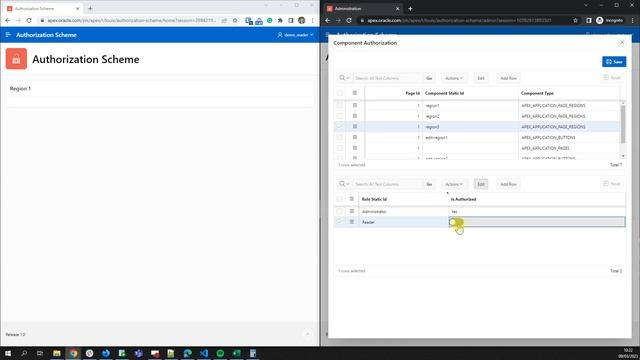The image size is (640, 360).
Task: Click the red lock application icon
Action: (16, 59)
